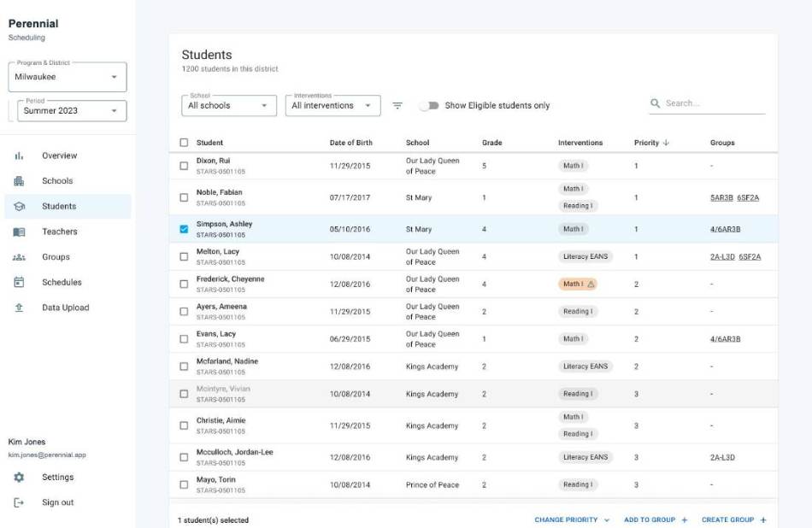Click the Groups people icon
Screen dimensions: 812x528
pos(19,257)
